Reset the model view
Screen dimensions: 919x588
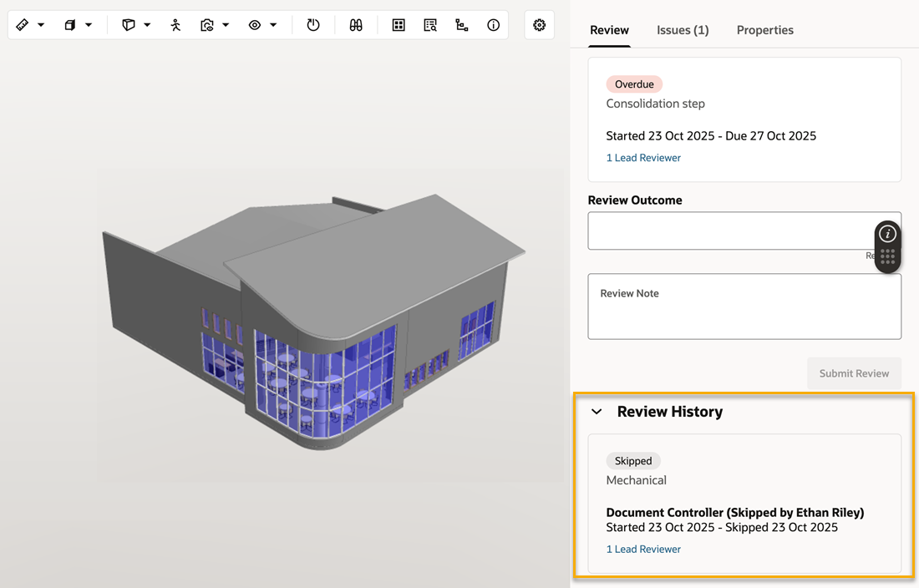pyautogui.click(x=313, y=25)
